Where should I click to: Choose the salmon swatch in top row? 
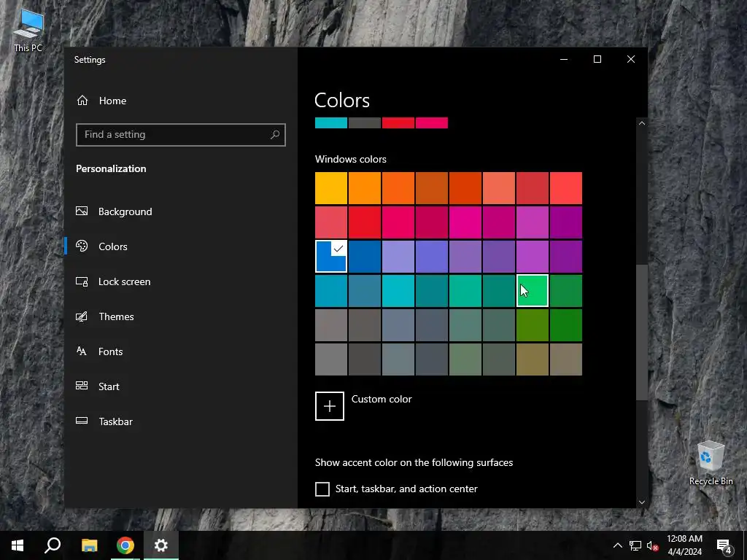pos(499,188)
